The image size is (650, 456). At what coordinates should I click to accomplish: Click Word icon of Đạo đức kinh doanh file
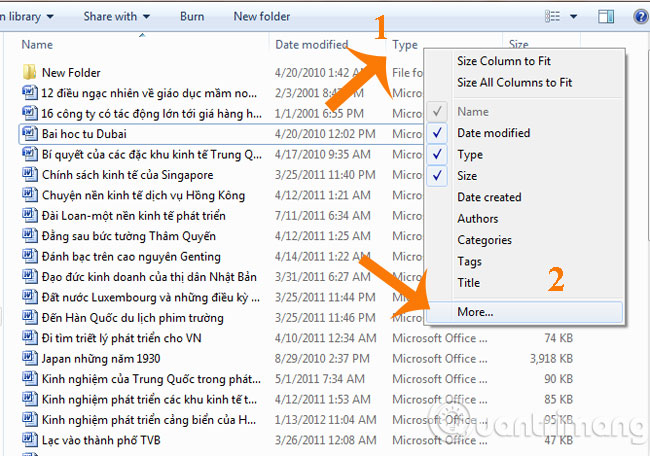[29, 276]
